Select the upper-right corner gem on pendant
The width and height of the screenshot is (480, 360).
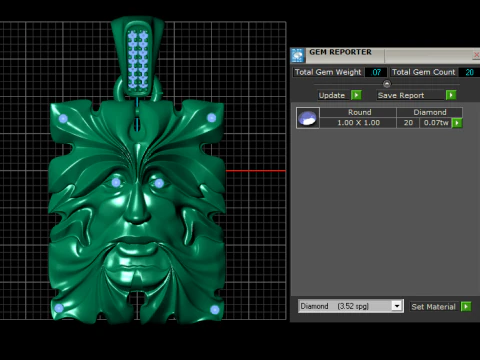(x=211, y=118)
